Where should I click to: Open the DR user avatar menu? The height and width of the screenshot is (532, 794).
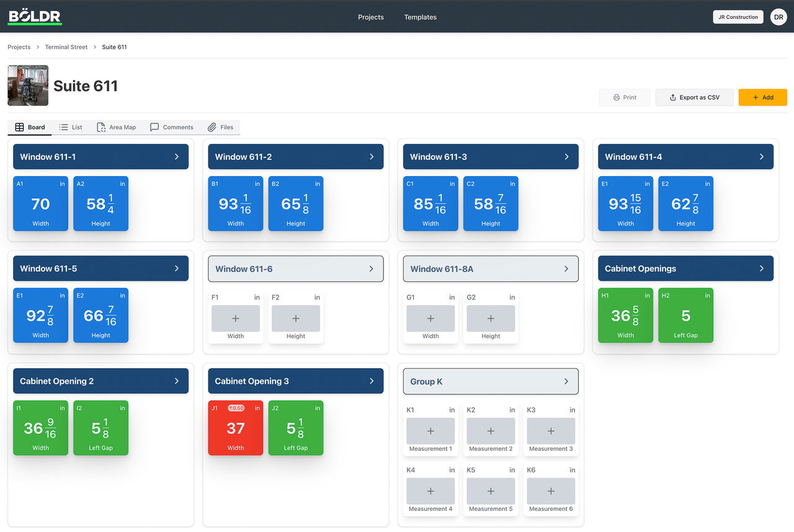778,17
